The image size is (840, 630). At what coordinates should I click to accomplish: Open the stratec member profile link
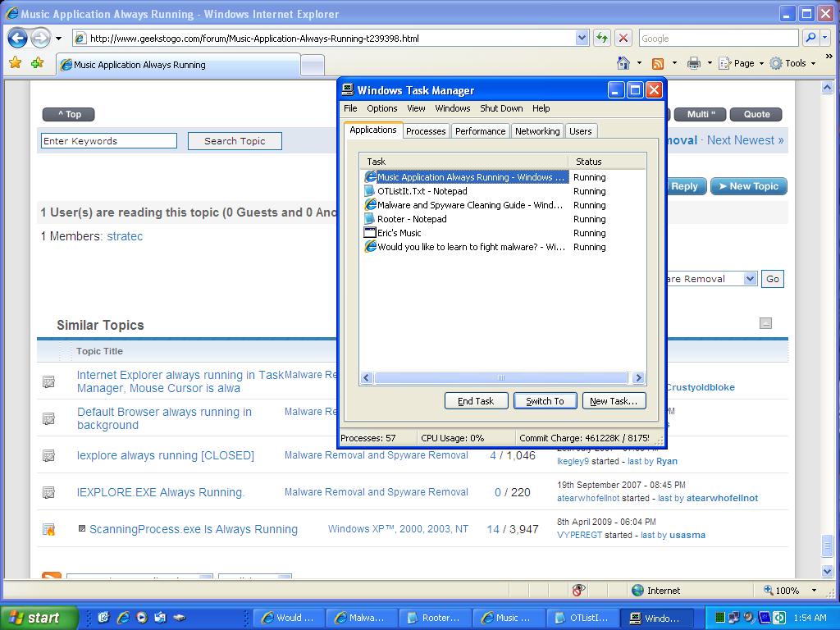pyautogui.click(x=125, y=236)
